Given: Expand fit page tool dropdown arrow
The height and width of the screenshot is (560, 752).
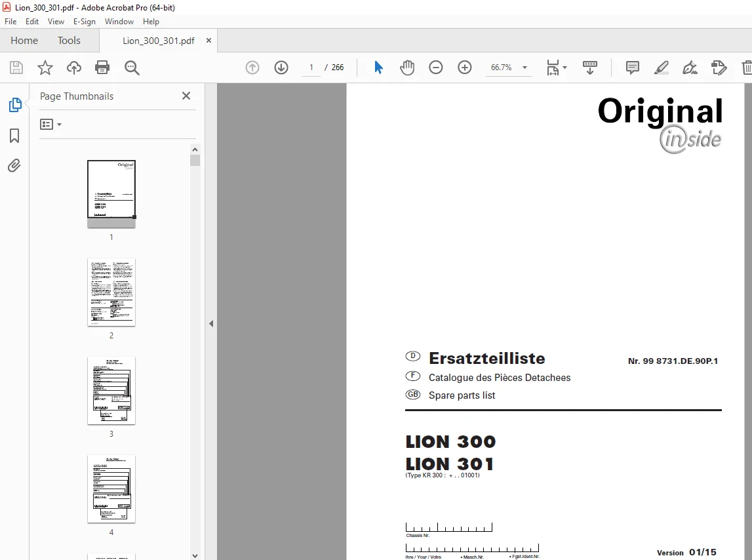Looking at the screenshot, I should pos(564,68).
